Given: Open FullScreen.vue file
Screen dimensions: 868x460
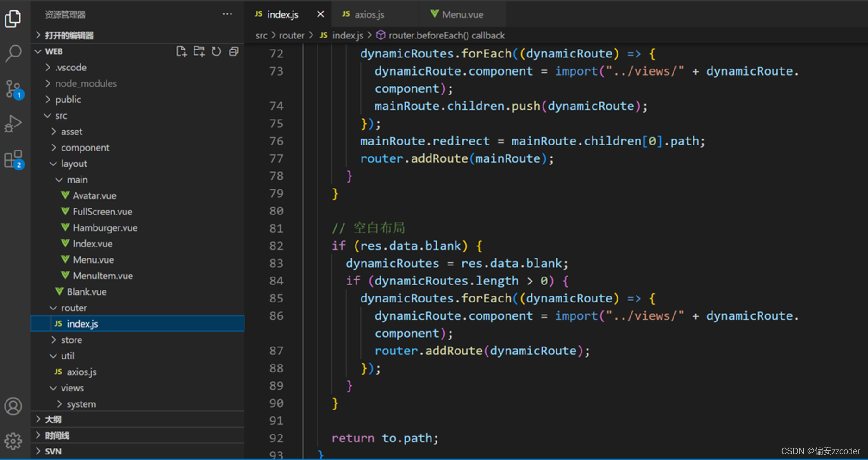Looking at the screenshot, I should tap(137, 212).
